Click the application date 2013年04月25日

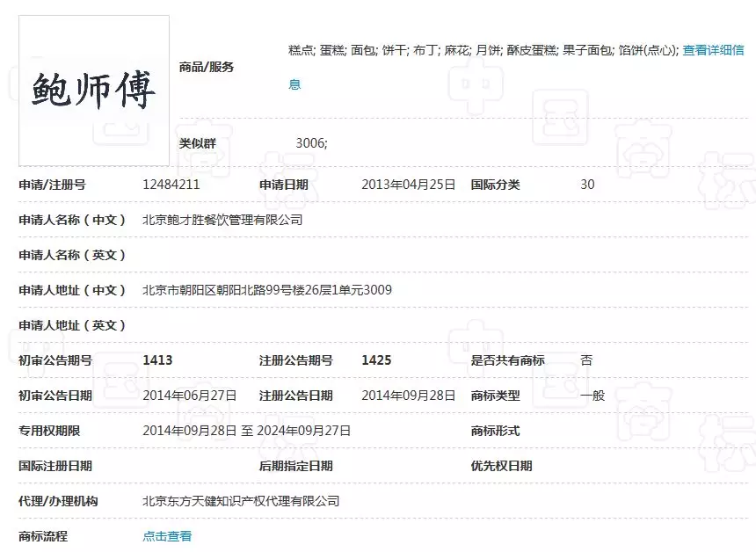409,185
